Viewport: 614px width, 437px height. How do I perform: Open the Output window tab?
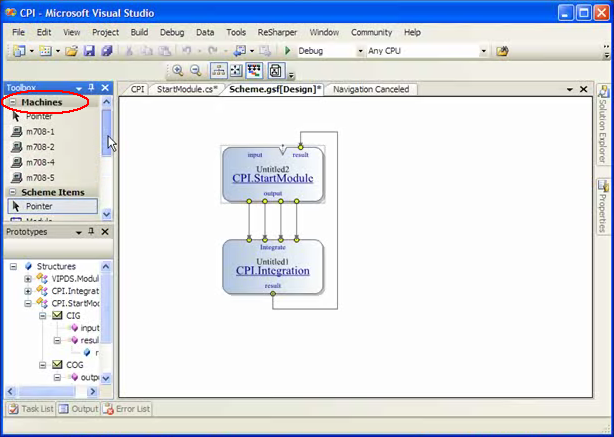pos(78,409)
